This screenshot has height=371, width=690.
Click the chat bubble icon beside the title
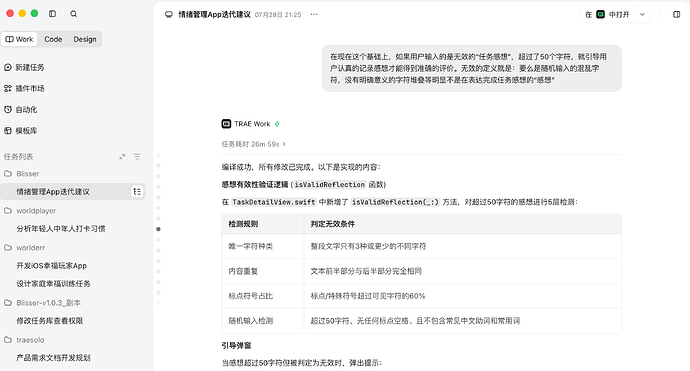(169, 15)
